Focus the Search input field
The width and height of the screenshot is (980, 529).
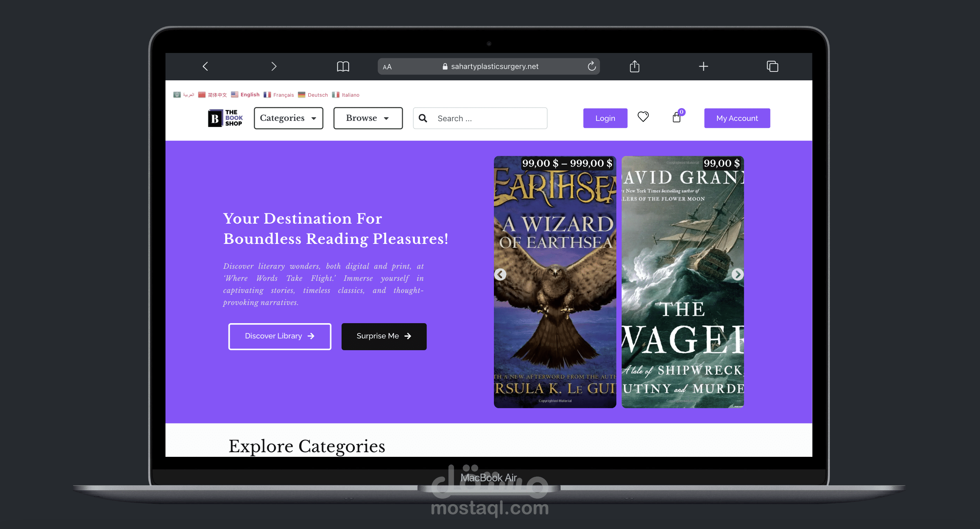pos(480,118)
